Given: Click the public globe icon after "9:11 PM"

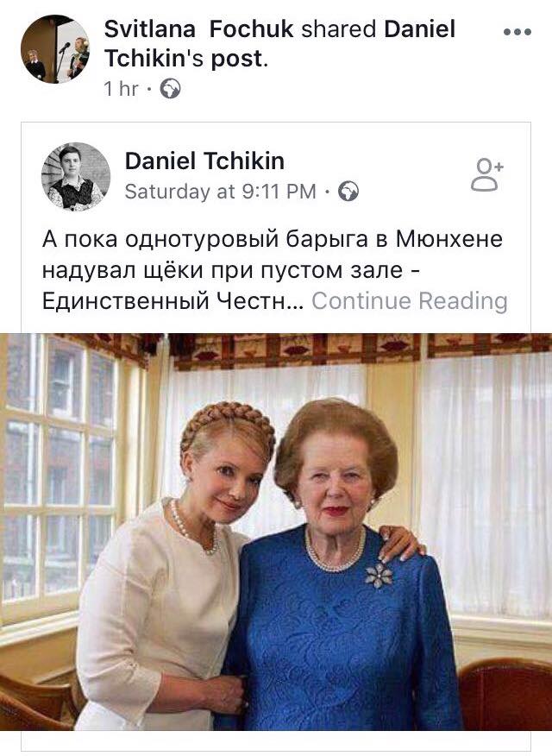Looking at the screenshot, I should [x=348, y=192].
